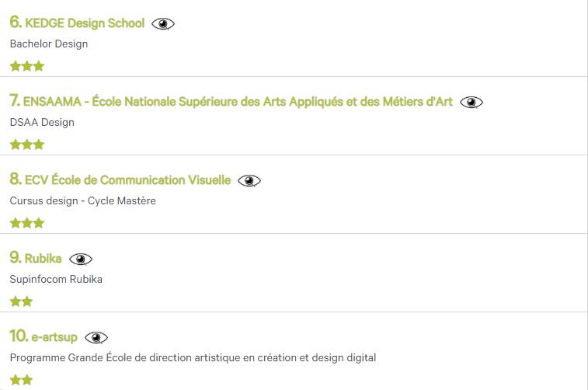The height and width of the screenshot is (390, 588).
Task: Select the DSAA Design program text
Action: (42, 122)
